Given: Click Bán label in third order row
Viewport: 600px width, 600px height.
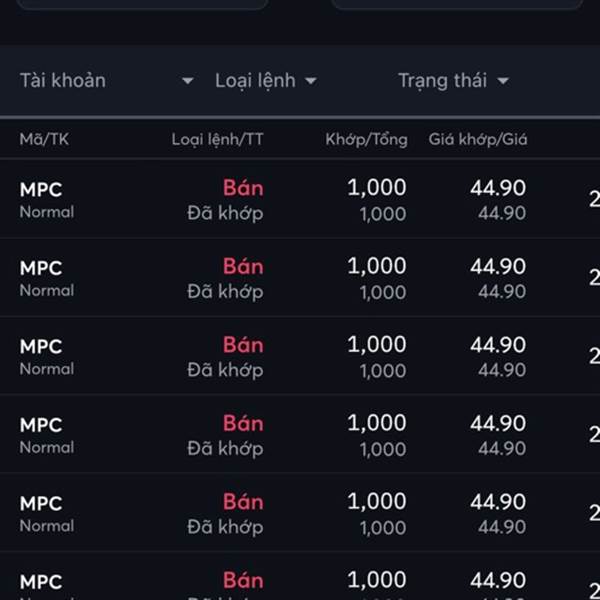Looking at the screenshot, I should click(x=243, y=345).
